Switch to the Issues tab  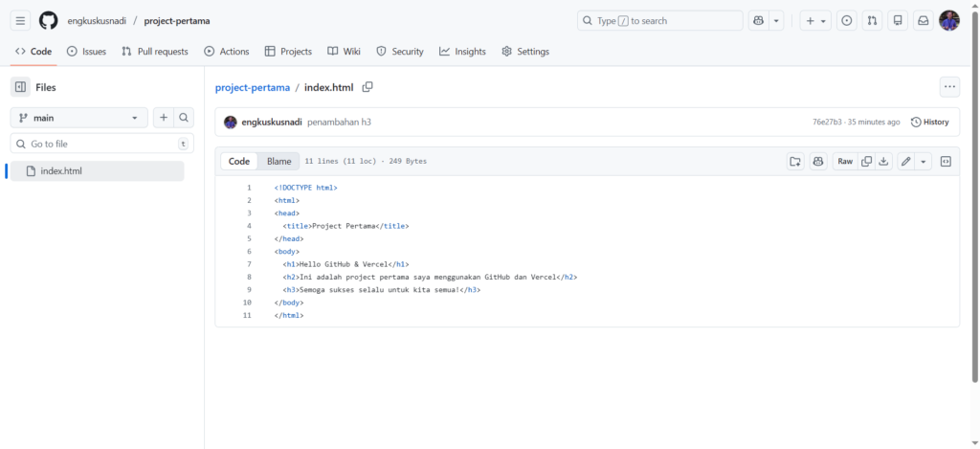pos(86,52)
